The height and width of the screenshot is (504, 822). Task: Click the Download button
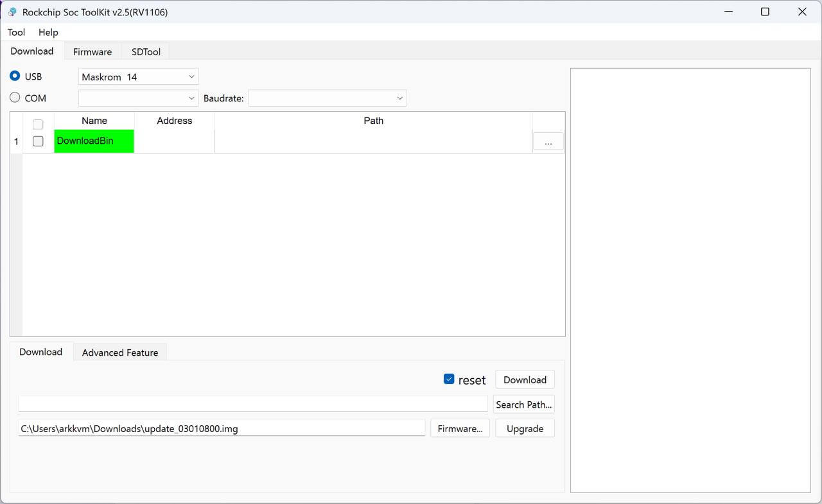tap(525, 379)
